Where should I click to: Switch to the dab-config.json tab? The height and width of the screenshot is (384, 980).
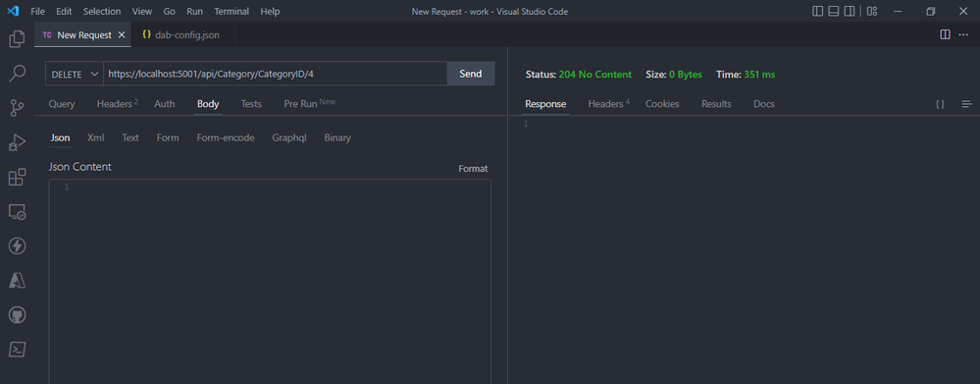coord(181,35)
